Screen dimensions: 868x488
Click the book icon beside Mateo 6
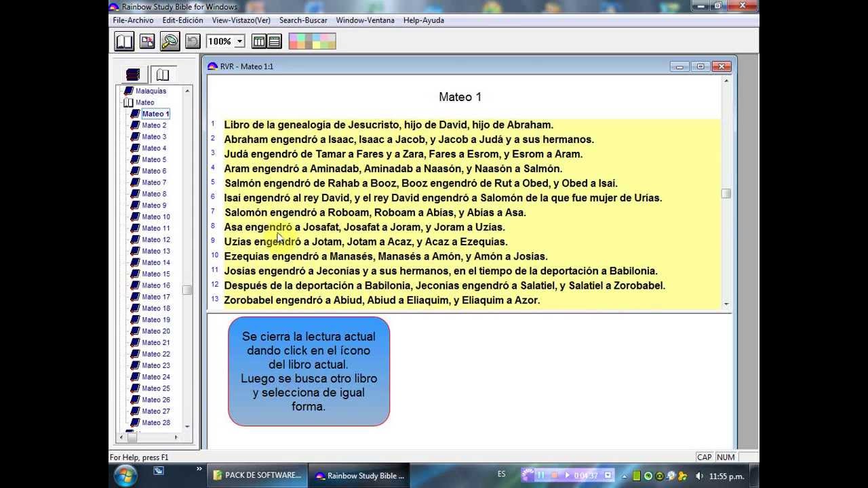tap(135, 171)
